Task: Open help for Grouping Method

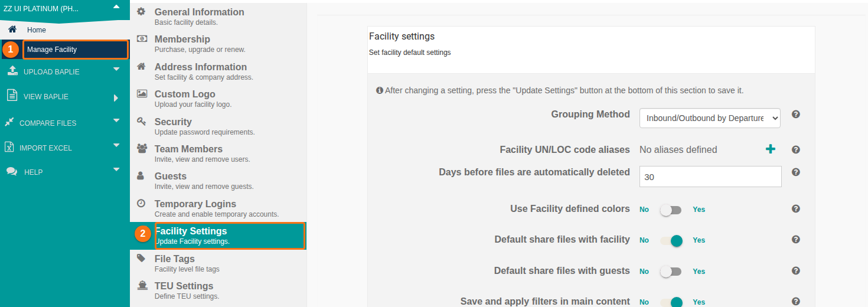Action: point(795,114)
